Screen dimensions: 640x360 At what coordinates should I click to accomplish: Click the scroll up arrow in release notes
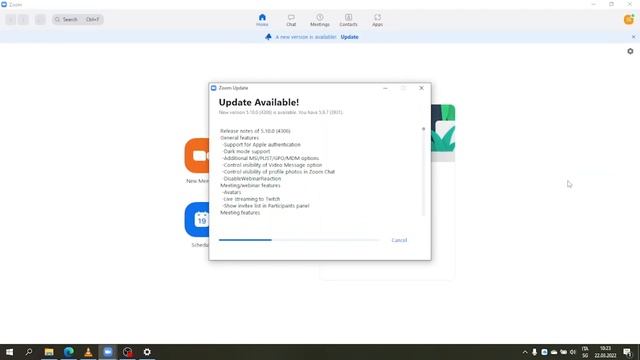[423, 129]
